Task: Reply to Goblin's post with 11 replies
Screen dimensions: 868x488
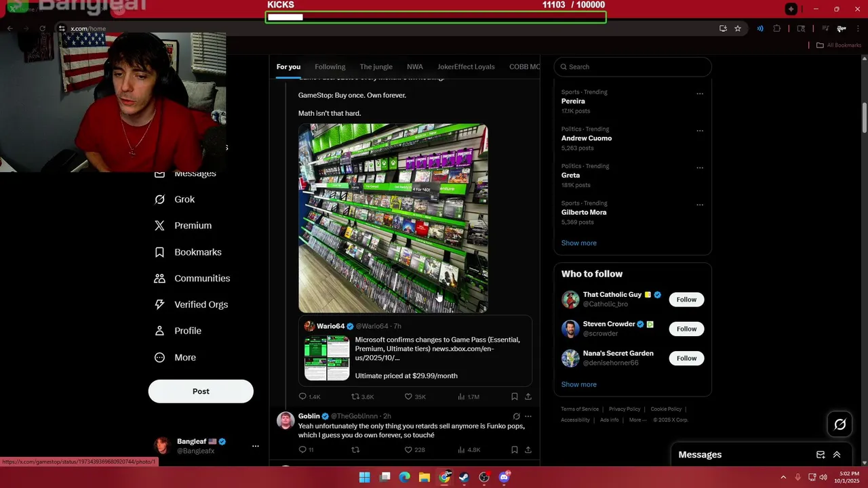Action: pos(307,449)
